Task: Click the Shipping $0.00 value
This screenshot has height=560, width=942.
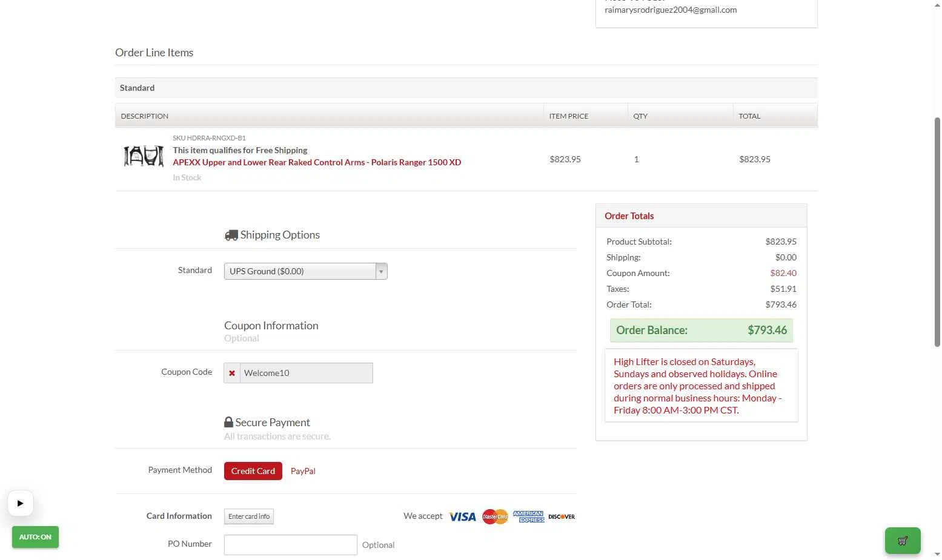Action: pyautogui.click(x=786, y=257)
